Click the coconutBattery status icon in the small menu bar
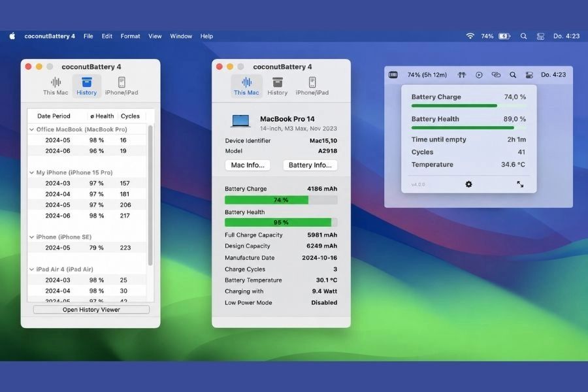 (393, 74)
